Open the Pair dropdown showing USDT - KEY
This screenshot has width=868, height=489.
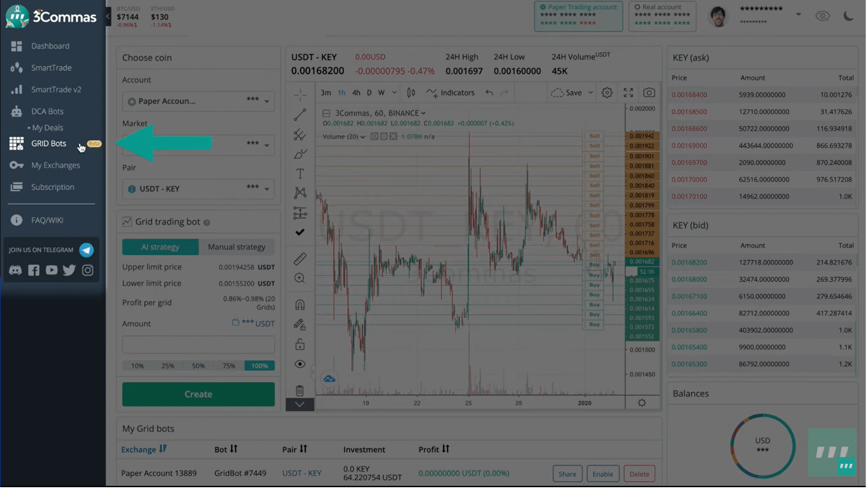(198, 189)
